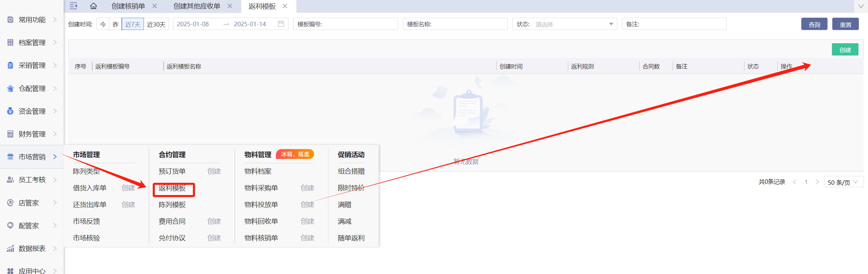
Task: Click the 常用功能 sidebar icon
Action: tap(11, 20)
